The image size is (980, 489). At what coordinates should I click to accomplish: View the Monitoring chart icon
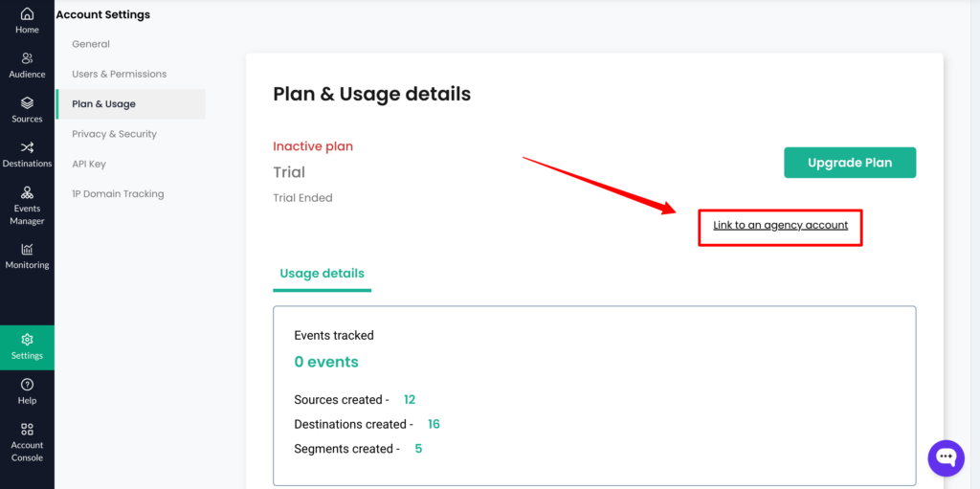(x=27, y=249)
